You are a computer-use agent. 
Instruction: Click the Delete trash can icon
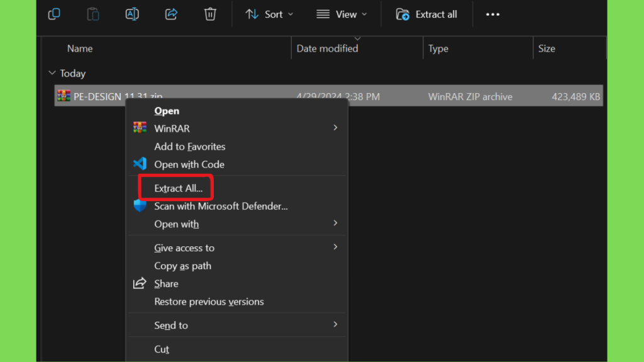point(210,14)
